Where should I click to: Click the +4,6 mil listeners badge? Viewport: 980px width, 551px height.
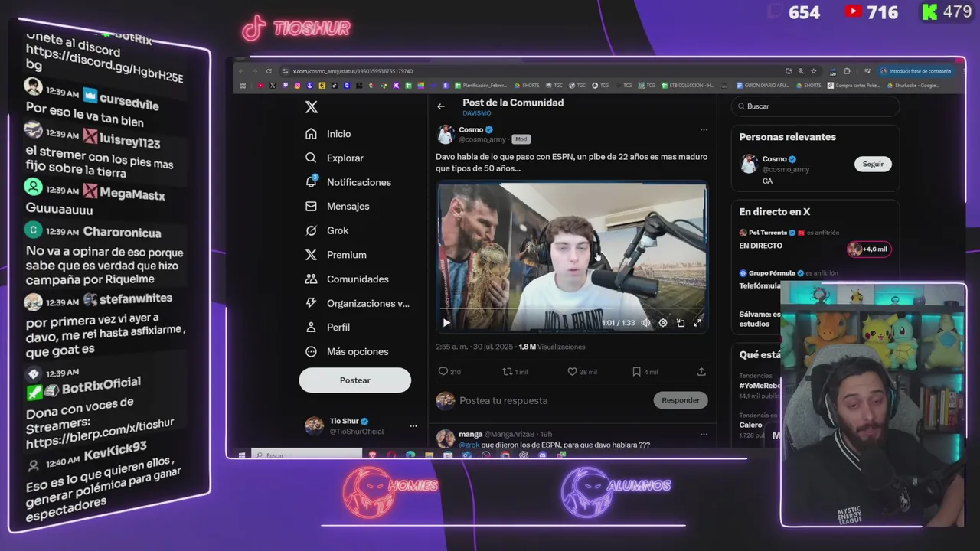[x=869, y=249]
